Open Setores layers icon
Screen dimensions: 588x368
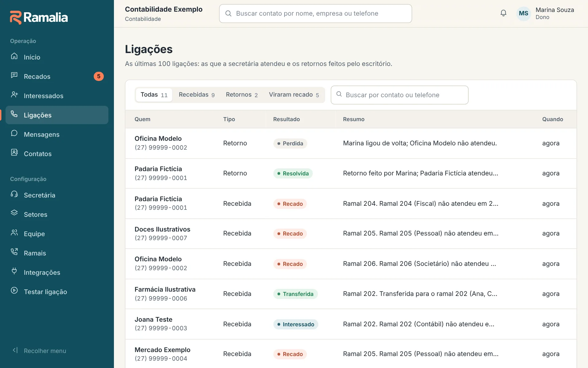[x=14, y=213]
